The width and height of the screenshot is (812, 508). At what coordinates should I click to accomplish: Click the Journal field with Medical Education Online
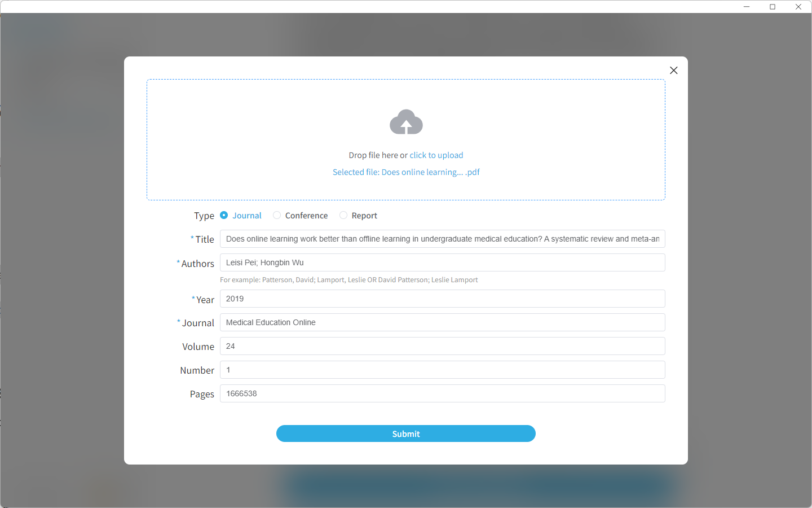click(x=443, y=322)
